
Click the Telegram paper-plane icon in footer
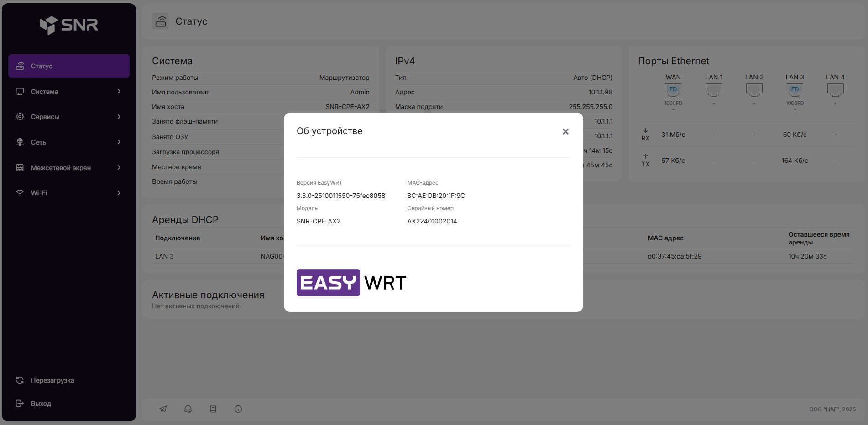point(163,409)
